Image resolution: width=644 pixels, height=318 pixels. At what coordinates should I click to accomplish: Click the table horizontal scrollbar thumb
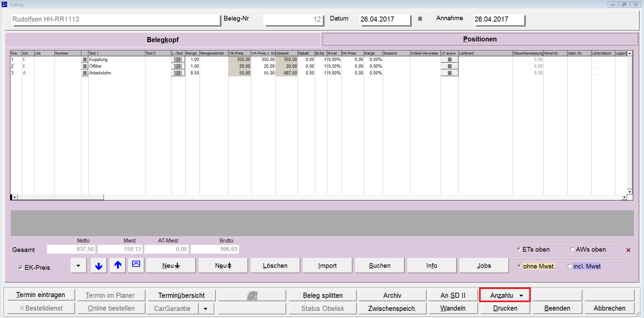(61, 197)
